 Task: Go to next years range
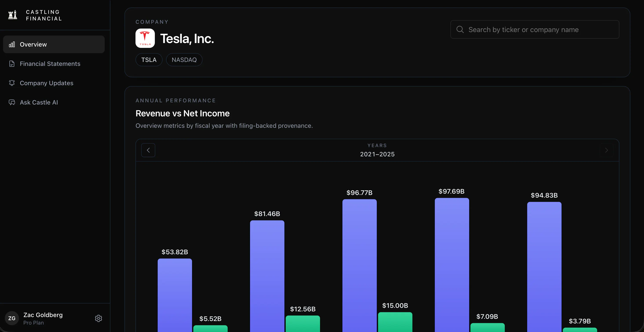pos(607,150)
